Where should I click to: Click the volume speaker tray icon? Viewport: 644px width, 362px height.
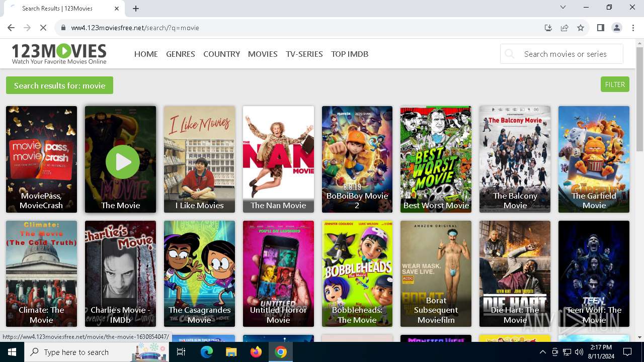579,352
